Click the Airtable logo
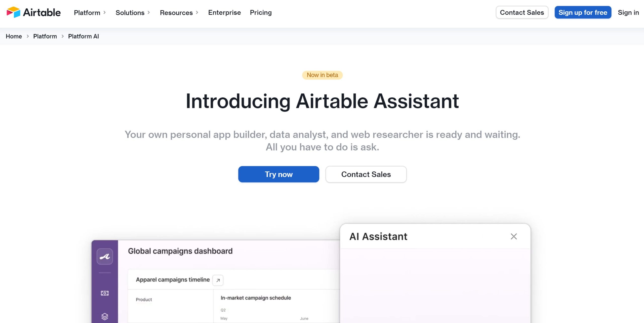644x323 pixels. point(33,12)
